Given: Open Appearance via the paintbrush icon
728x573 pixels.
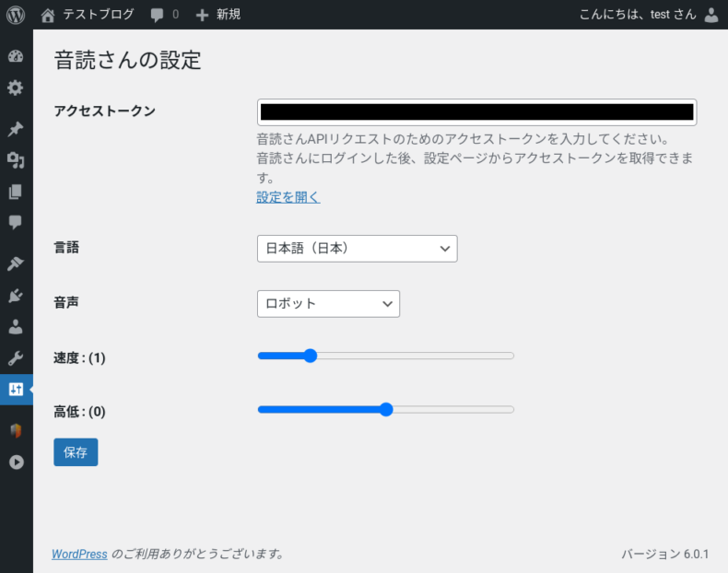Looking at the screenshot, I should click(16, 264).
